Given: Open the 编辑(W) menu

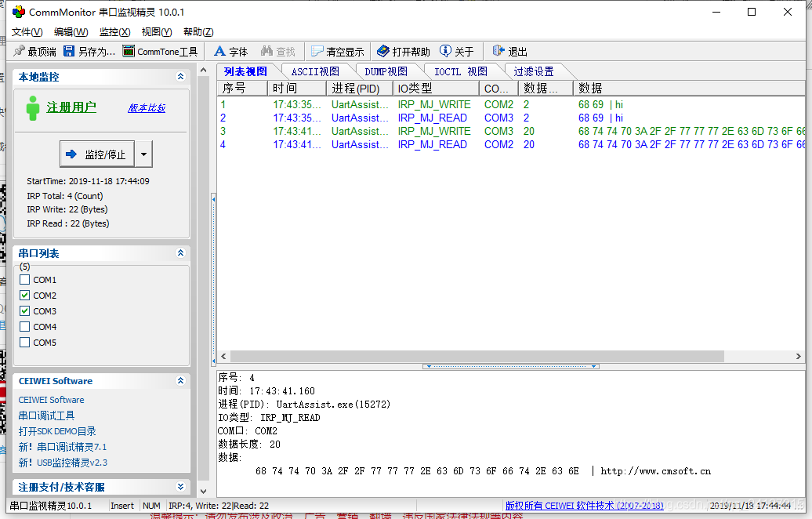Looking at the screenshot, I should tap(71, 32).
